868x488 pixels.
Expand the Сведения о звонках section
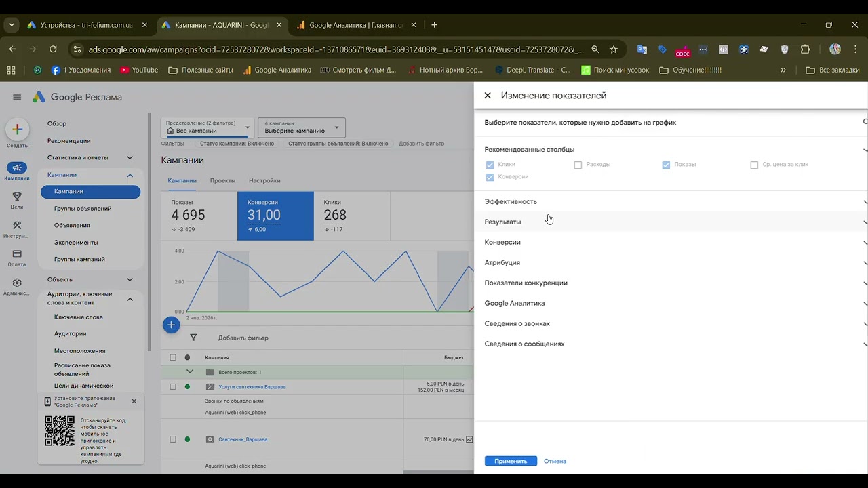671,323
